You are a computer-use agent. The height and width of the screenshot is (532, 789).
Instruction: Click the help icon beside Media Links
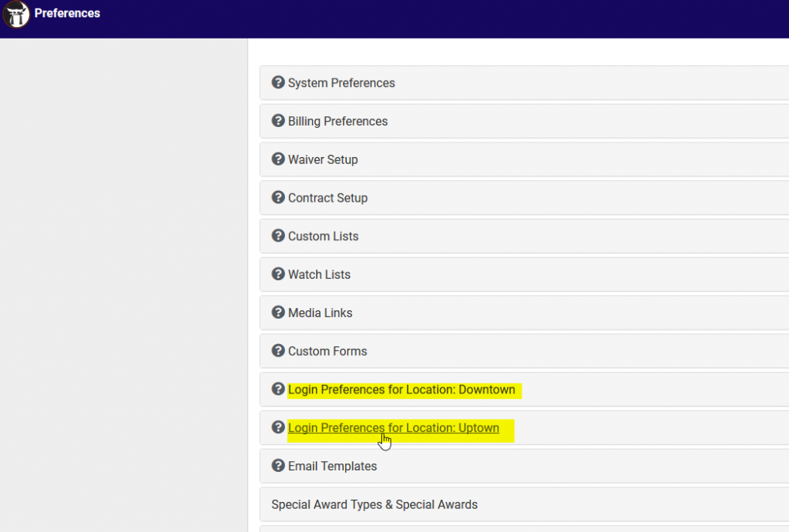coord(277,313)
